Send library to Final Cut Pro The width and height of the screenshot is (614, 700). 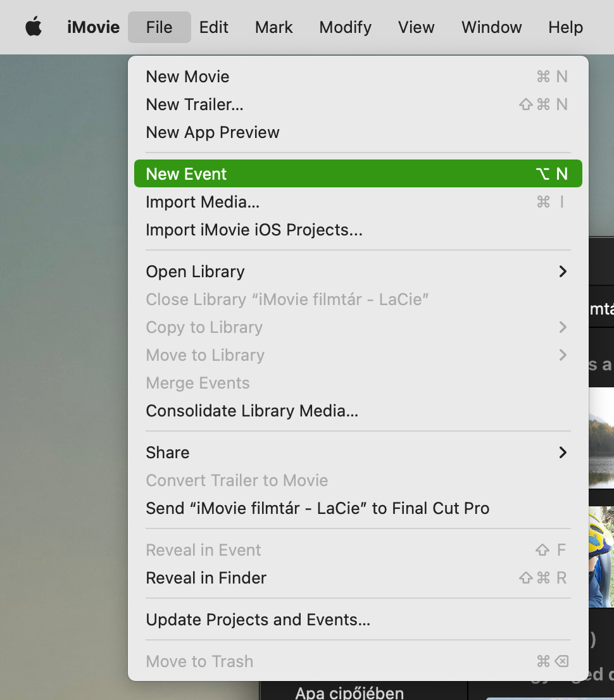tap(358, 508)
